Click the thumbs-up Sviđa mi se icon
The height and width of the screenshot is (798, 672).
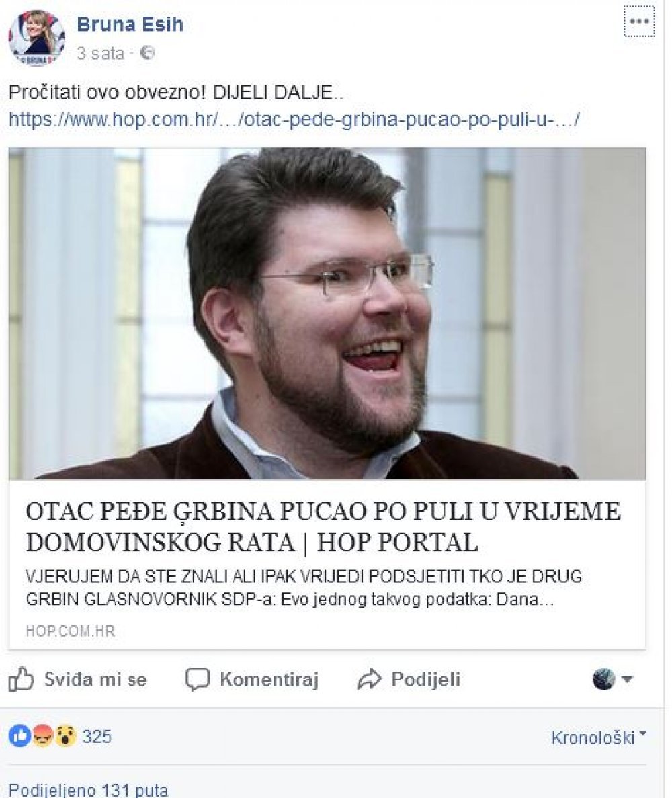pos(21,679)
